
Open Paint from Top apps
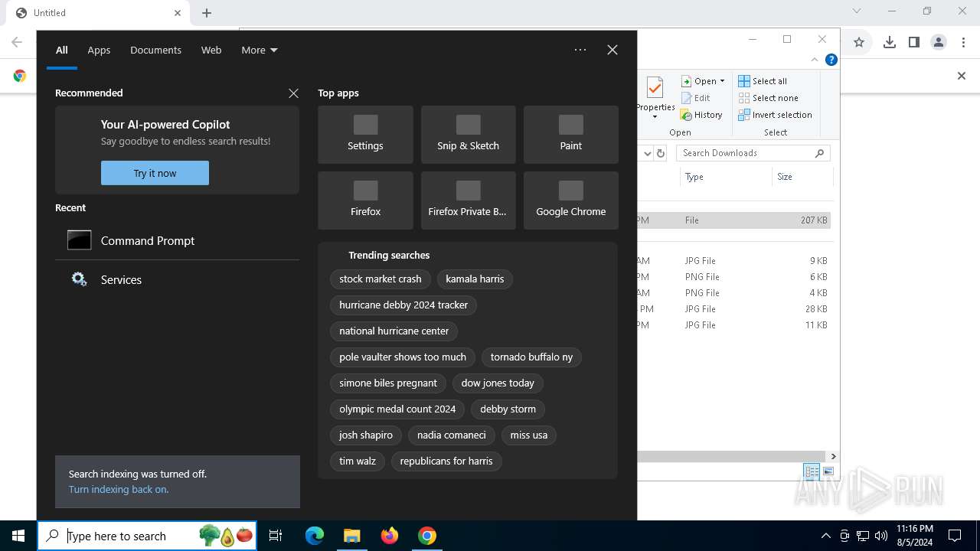[x=570, y=135]
